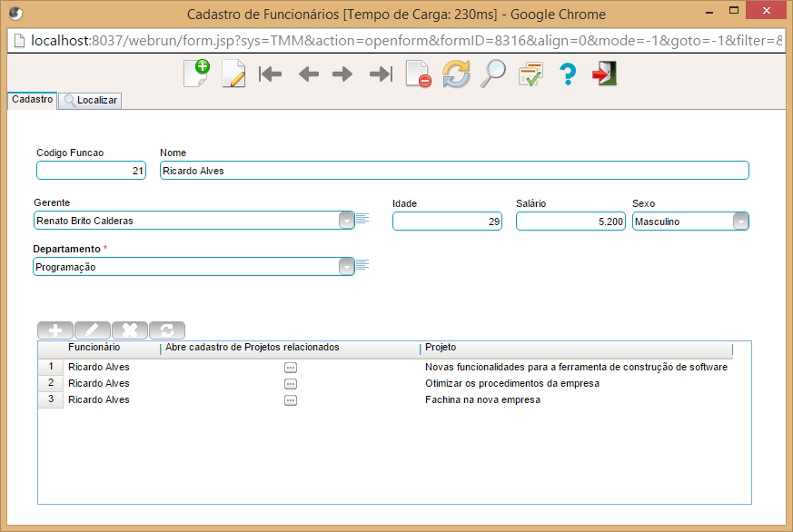Viewport: 793px width, 532px height.
Task: Refresh the form data
Action: point(456,74)
